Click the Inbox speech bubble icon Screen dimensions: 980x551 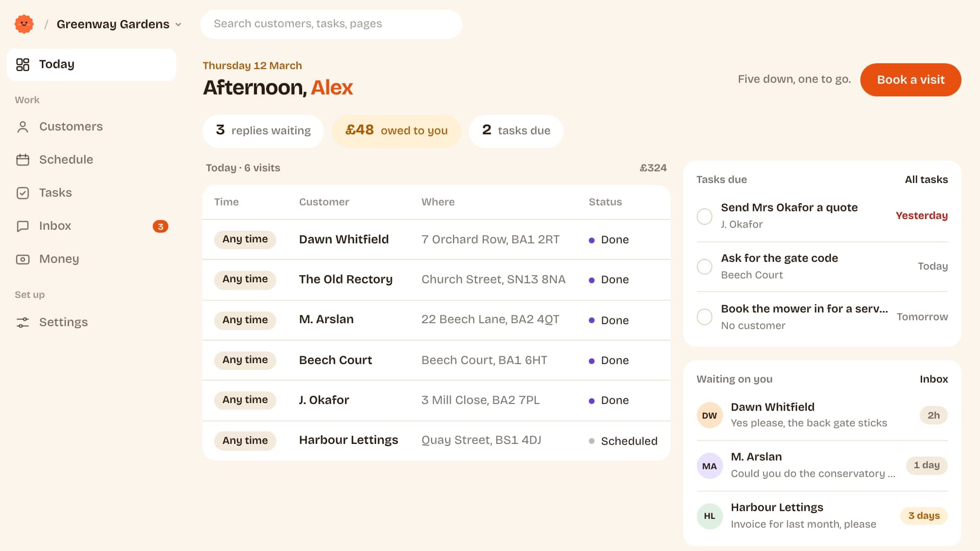pyautogui.click(x=23, y=226)
